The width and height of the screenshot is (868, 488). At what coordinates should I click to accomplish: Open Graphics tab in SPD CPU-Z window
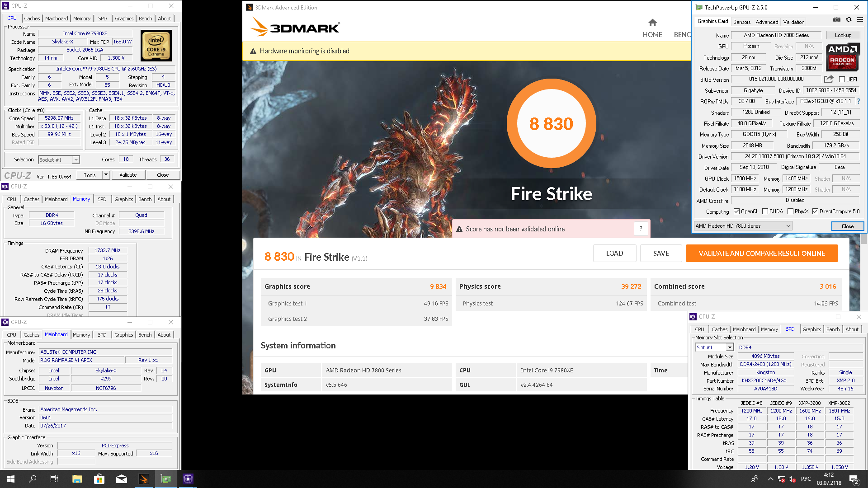(x=811, y=329)
